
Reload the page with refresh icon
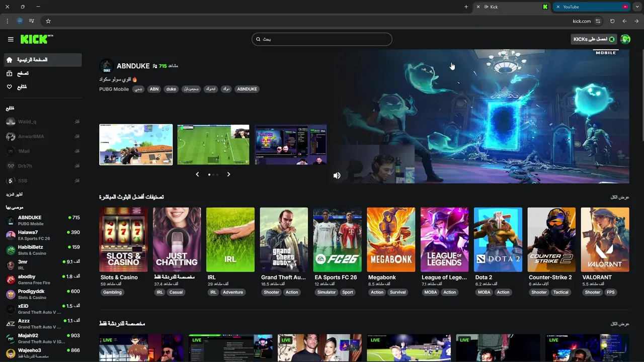pos(612,21)
